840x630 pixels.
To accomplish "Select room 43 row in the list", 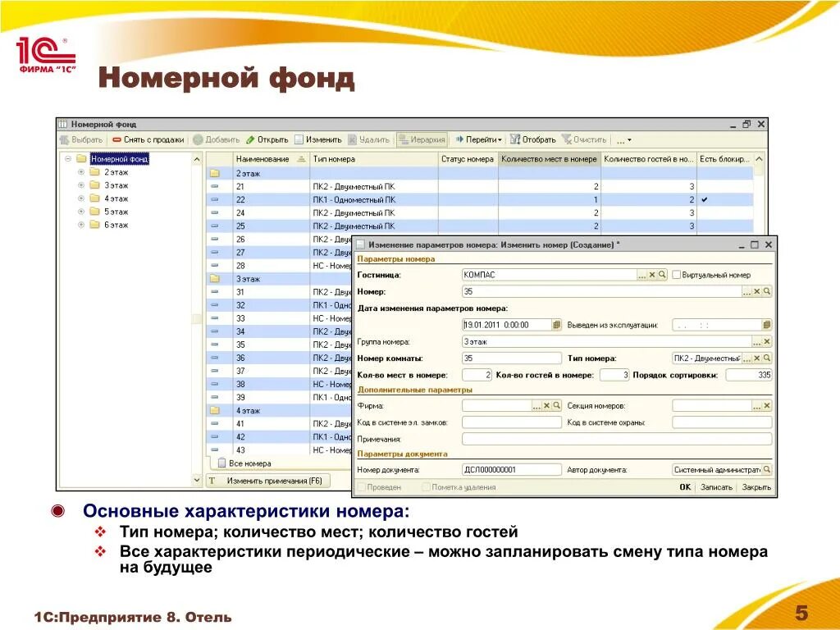I will (x=279, y=450).
